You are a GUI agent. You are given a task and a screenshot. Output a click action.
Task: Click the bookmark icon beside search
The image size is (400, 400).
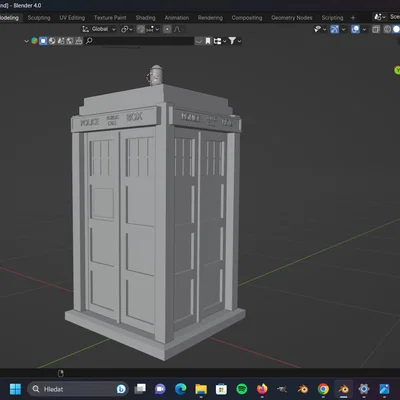[x=208, y=41]
